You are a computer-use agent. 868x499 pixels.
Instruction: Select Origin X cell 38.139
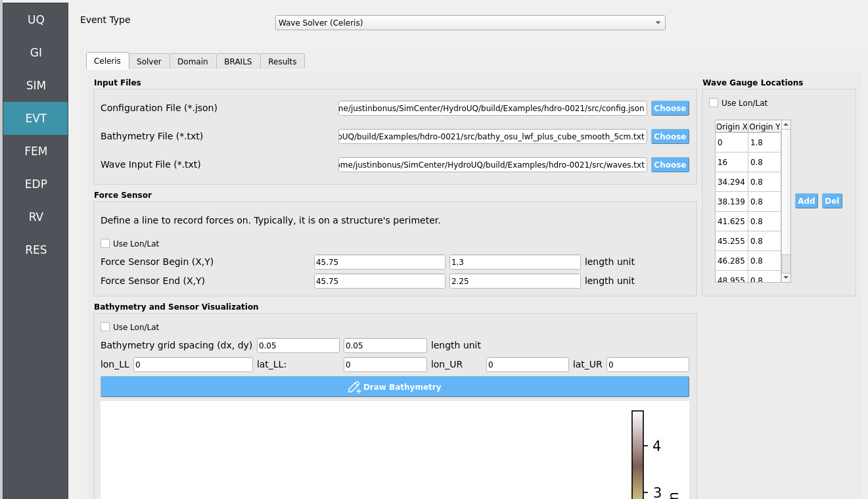731,201
